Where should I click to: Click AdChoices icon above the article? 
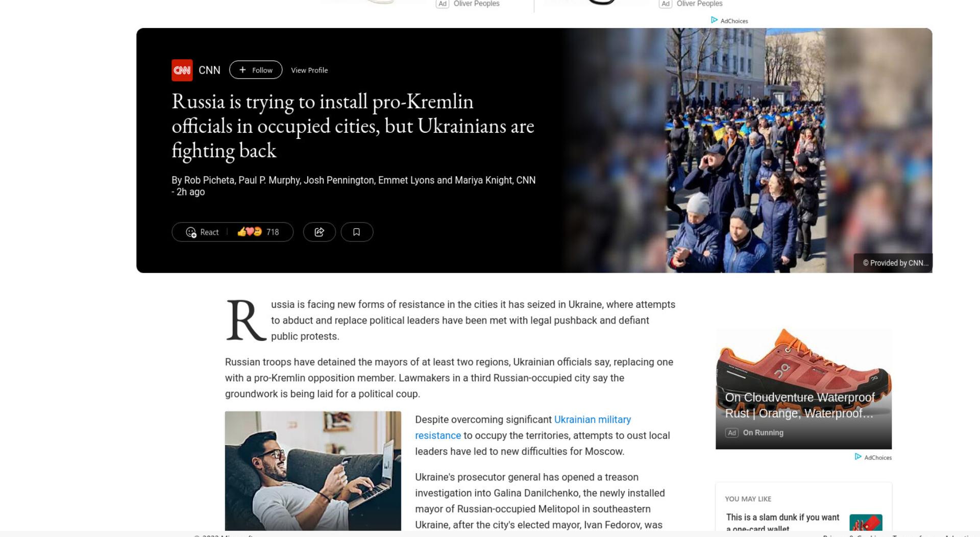tap(729, 20)
